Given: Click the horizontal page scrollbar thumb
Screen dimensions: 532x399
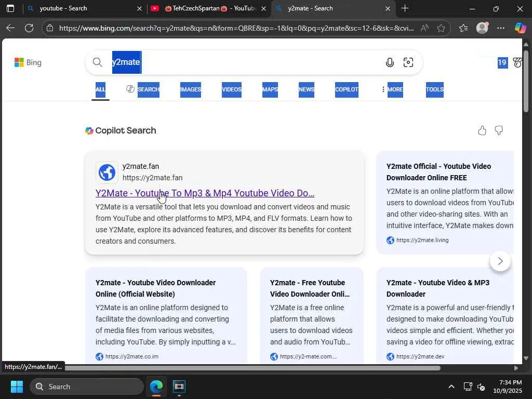Looking at the screenshot, I should click(253, 368).
